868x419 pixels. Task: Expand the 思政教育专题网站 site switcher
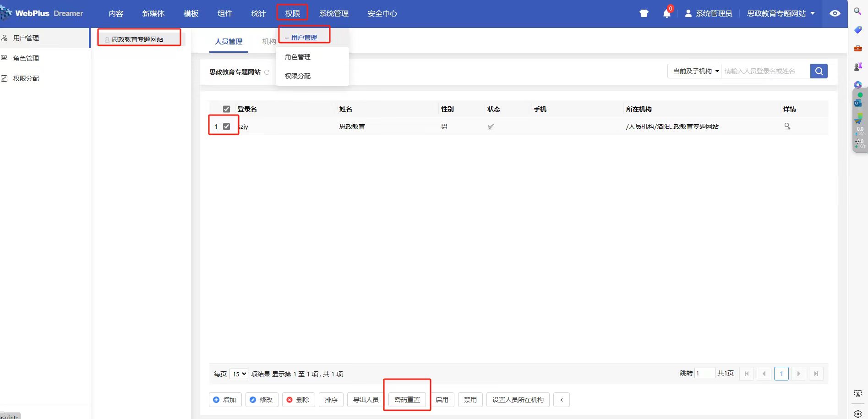tap(781, 14)
